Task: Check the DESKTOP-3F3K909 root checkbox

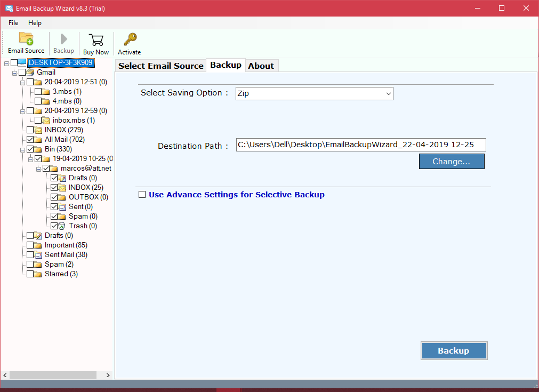Action: click(x=14, y=62)
